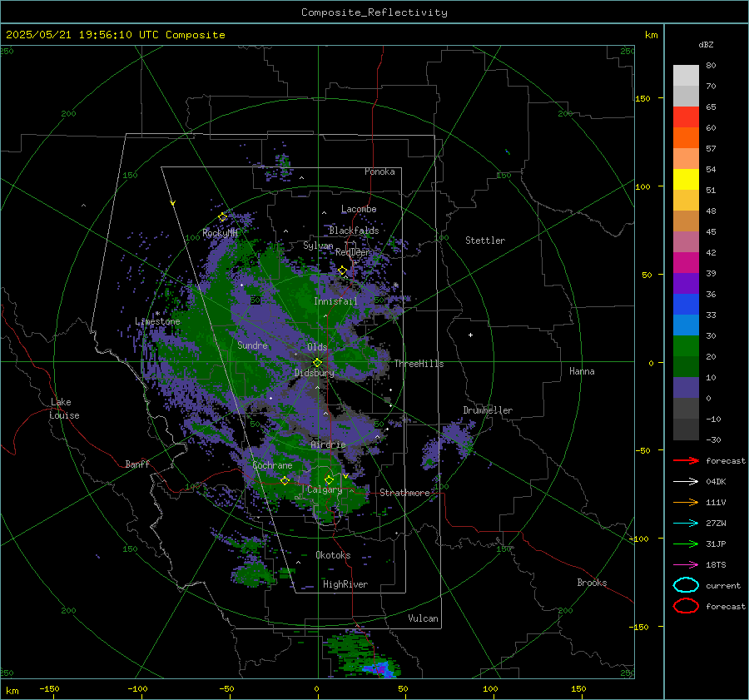
Task: Click the red 'forecast' ellipse symbol
Action: pos(686,606)
